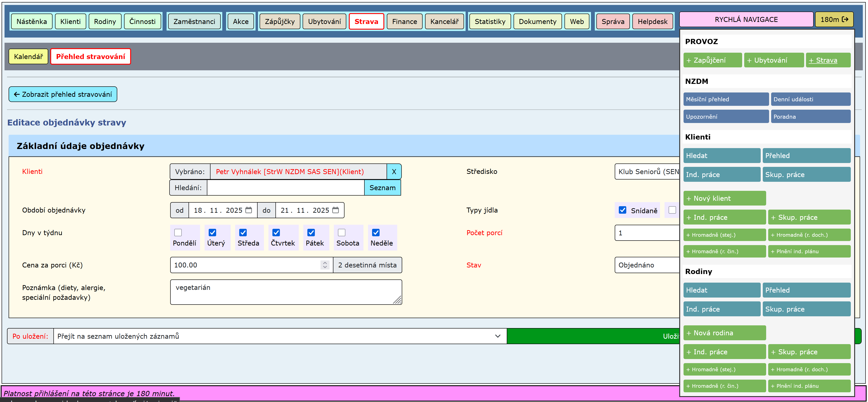Uncheck the Neděle day checkbox

[376, 233]
